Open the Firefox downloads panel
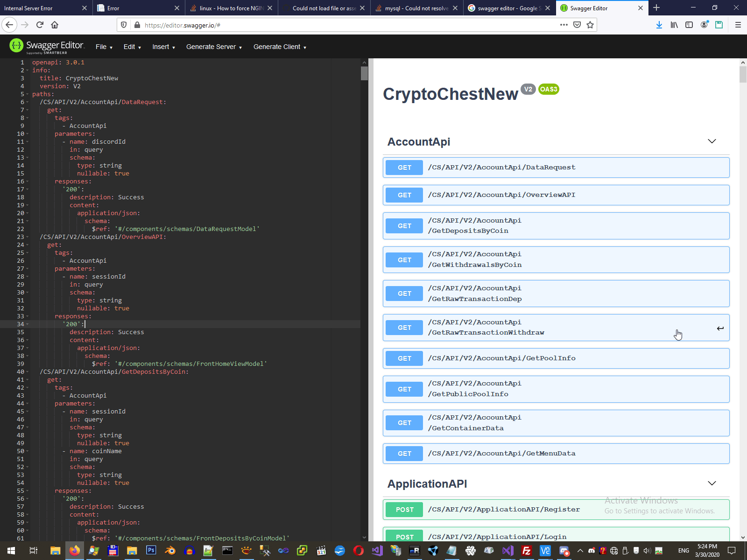747x560 pixels. point(659,25)
